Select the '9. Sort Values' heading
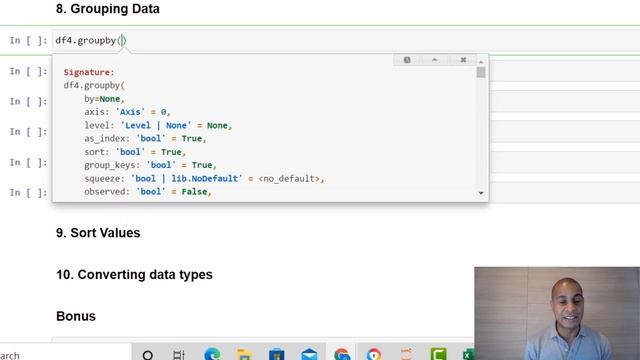640x360 pixels. pyautogui.click(x=98, y=233)
